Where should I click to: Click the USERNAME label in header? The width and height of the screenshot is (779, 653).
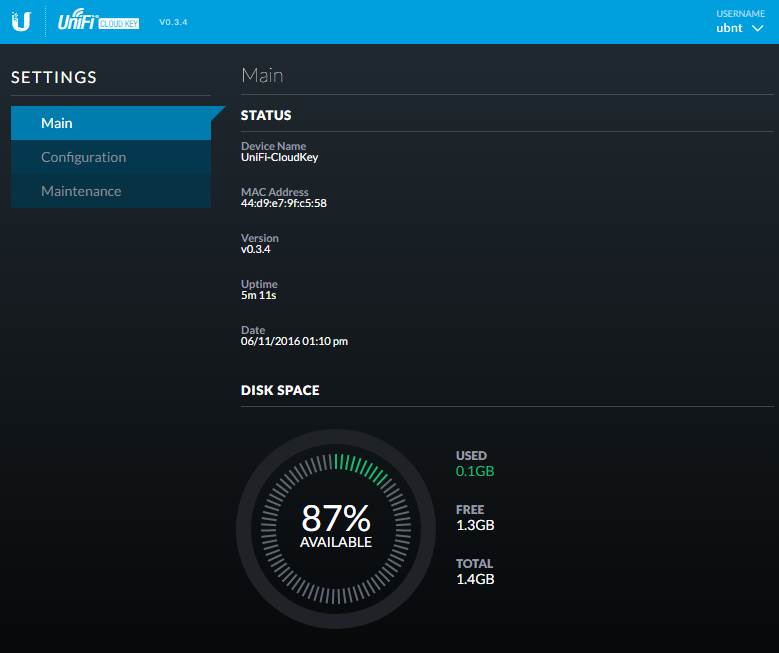pyautogui.click(x=740, y=14)
